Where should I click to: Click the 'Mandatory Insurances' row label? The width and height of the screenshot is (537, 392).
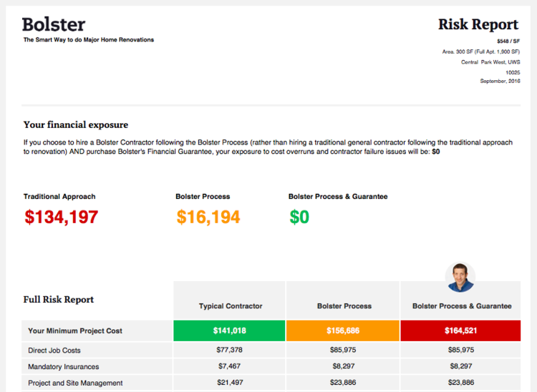63,367
